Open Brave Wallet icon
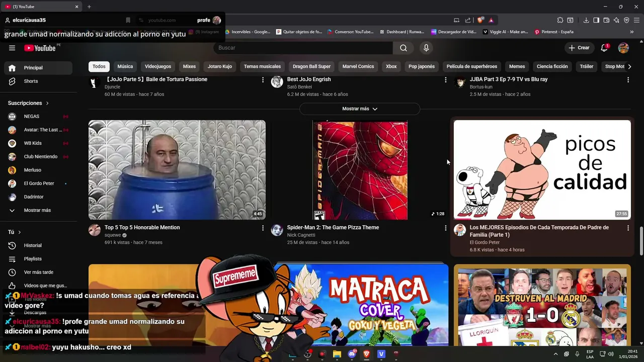644x362 pixels. coord(606,20)
